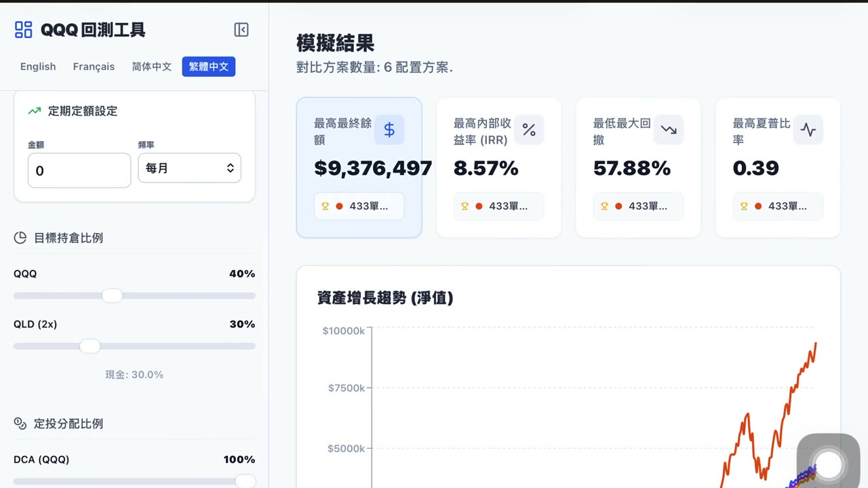Click the 433單... badge under IRR value

tap(498, 206)
